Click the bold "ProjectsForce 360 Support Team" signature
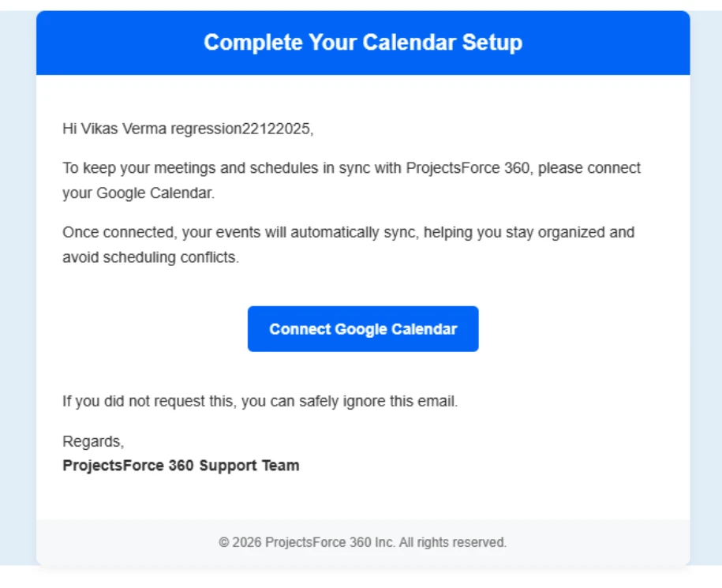This screenshot has width=722, height=588. 181,466
